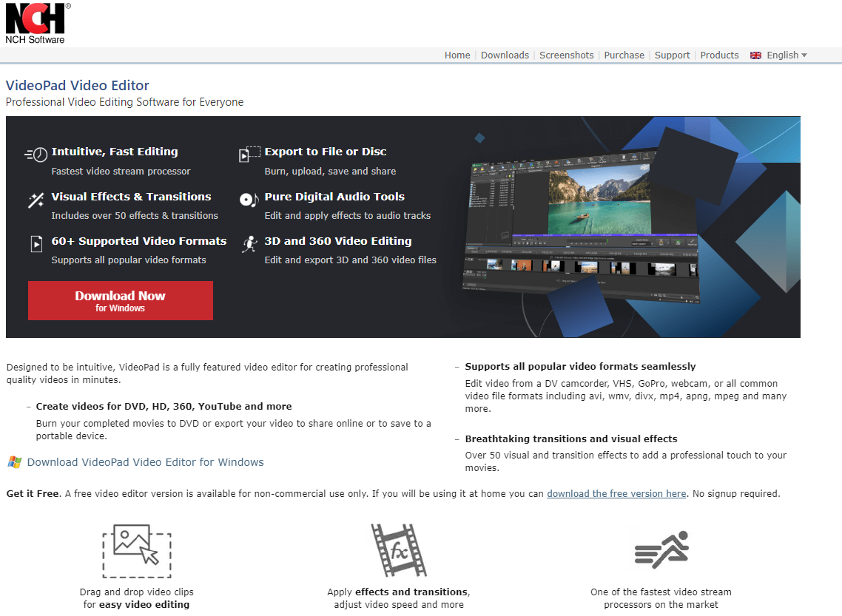Click Supports all popular video formats seamlessly heading

tap(581, 367)
